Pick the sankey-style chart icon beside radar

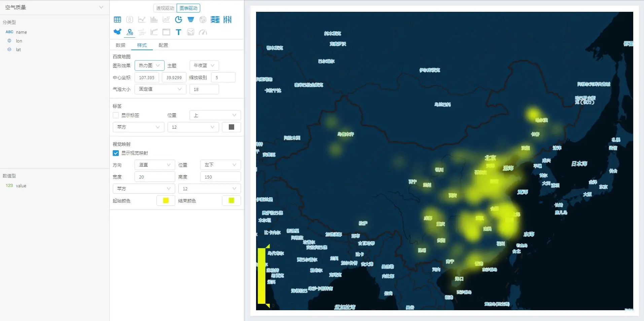[x=215, y=20]
